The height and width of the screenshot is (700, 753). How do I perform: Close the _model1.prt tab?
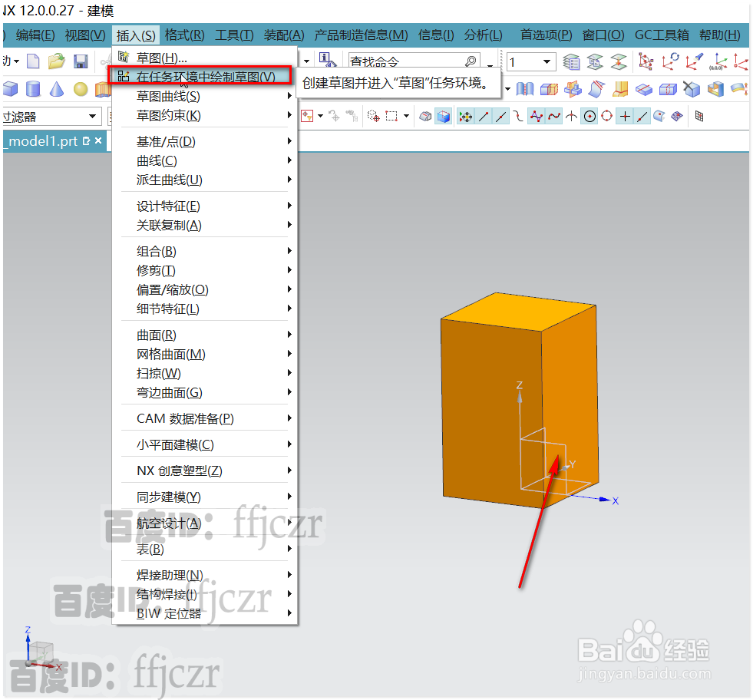[97, 140]
